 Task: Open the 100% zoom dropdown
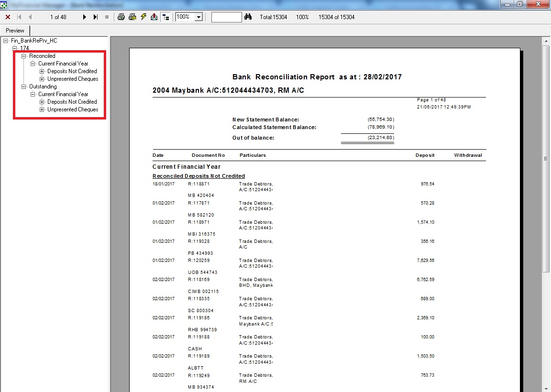(199, 17)
